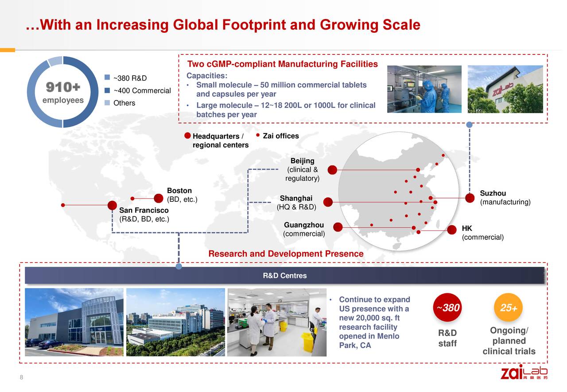This screenshot has height=392, width=567.
Task: Click the blue connector dot below manufacturing box
Action: click(x=470, y=125)
